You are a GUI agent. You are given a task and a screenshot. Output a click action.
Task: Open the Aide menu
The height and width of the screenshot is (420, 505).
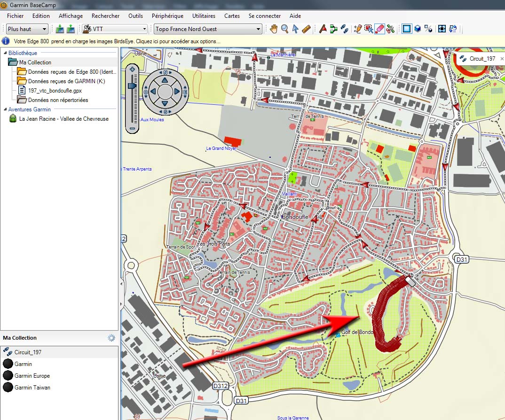pyautogui.click(x=295, y=16)
